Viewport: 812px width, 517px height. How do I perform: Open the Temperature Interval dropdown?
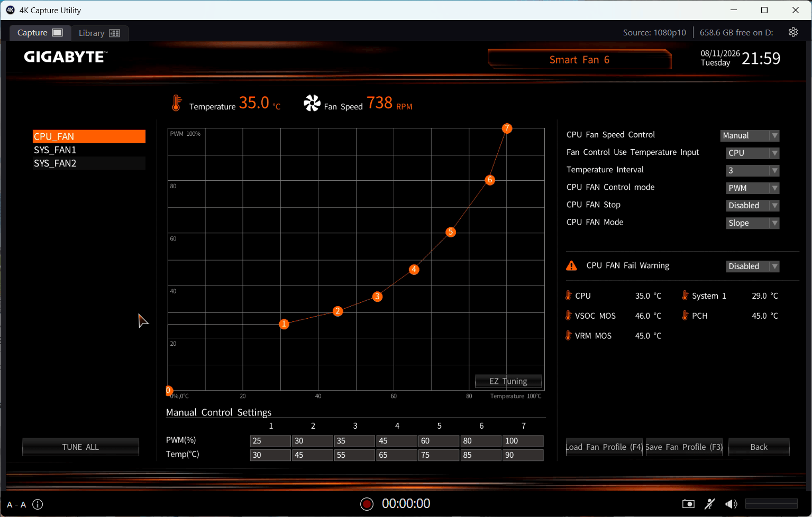[753, 171]
